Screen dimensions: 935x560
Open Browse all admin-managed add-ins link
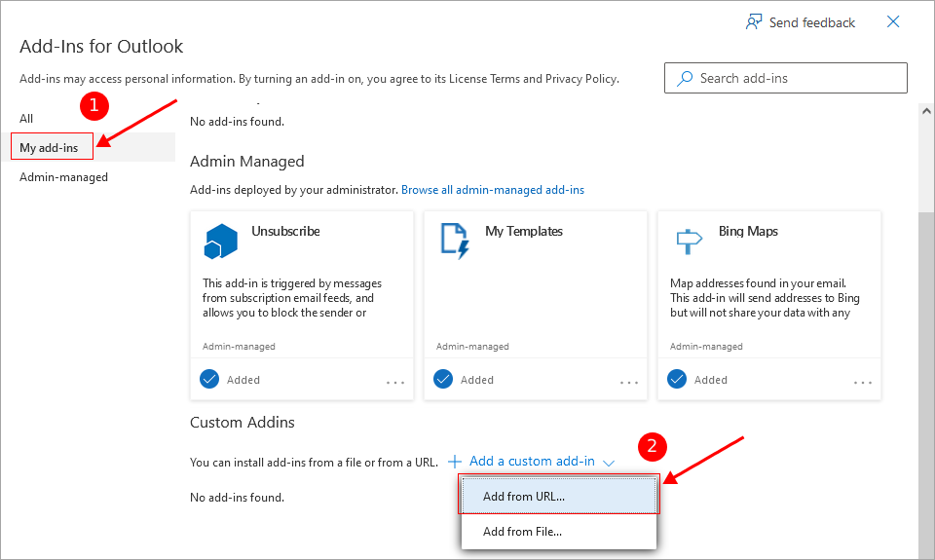click(492, 190)
